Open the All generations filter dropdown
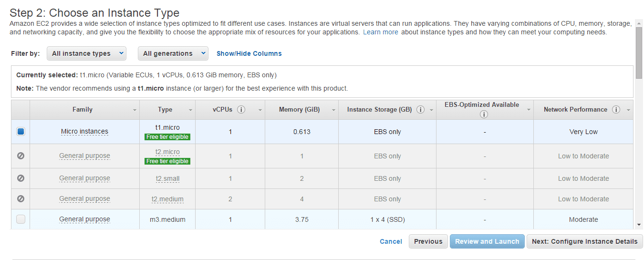Screen dimensions: 644x260 click(173, 53)
